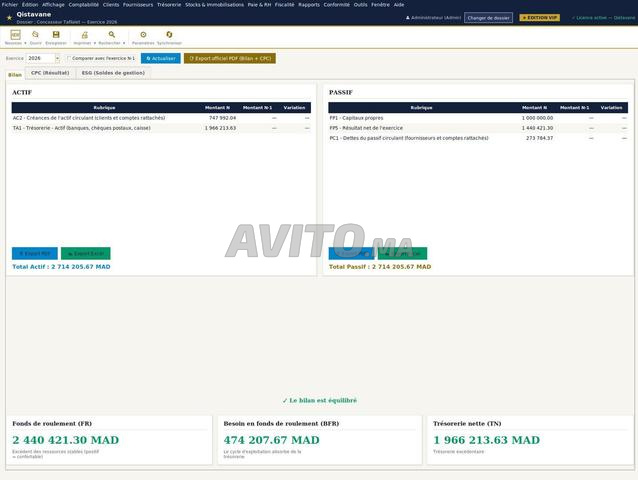Click the blue export button under Passif
This screenshot has height=480, width=638.
pos(351,253)
